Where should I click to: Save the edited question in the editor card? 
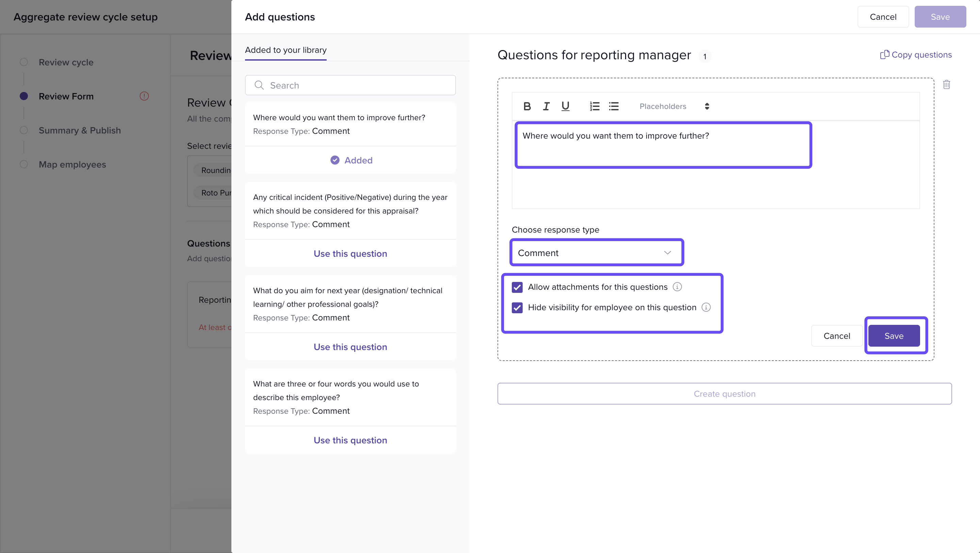894,336
